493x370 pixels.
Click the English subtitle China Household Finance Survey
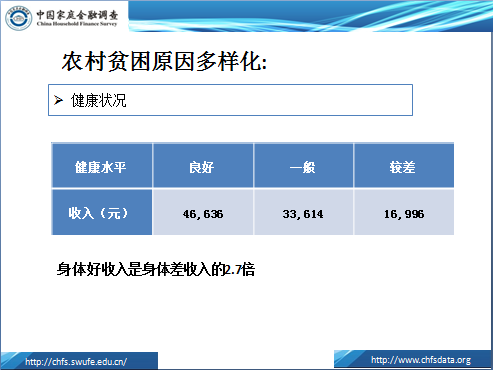pos(77,24)
